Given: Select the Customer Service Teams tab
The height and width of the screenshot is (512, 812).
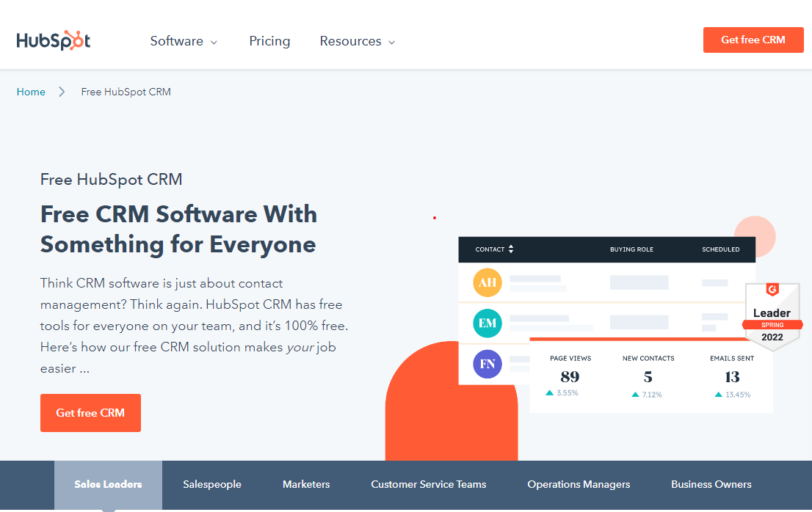Looking at the screenshot, I should [x=428, y=485].
